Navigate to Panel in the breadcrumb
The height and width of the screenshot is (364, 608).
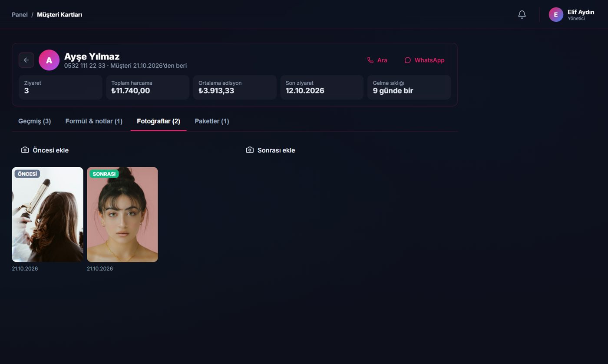click(x=20, y=15)
